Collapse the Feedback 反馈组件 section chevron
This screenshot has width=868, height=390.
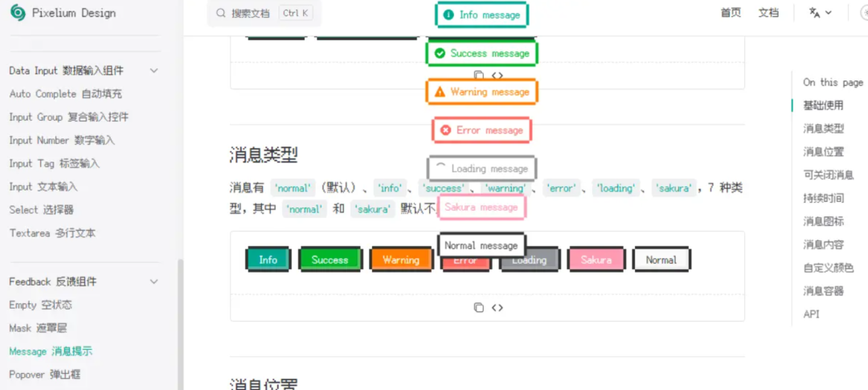click(154, 282)
